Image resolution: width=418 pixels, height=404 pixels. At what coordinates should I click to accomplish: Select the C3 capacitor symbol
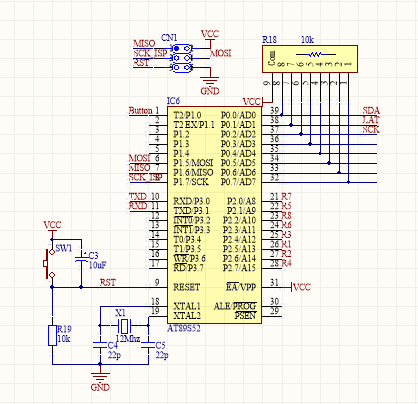point(81,259)
